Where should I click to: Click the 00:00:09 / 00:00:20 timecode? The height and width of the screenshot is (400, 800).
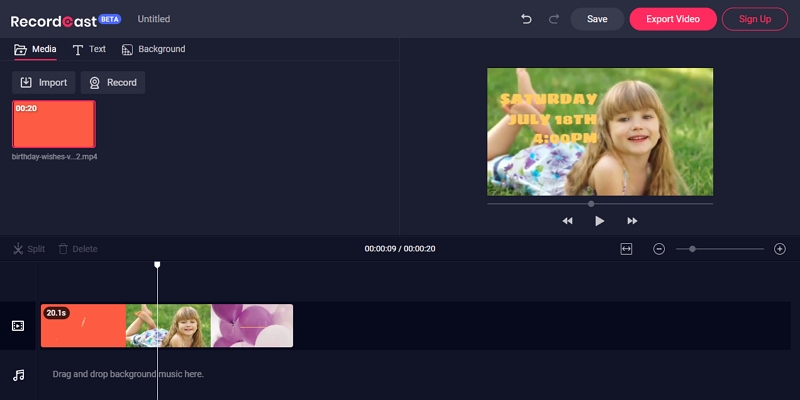(x=399, y=249)
